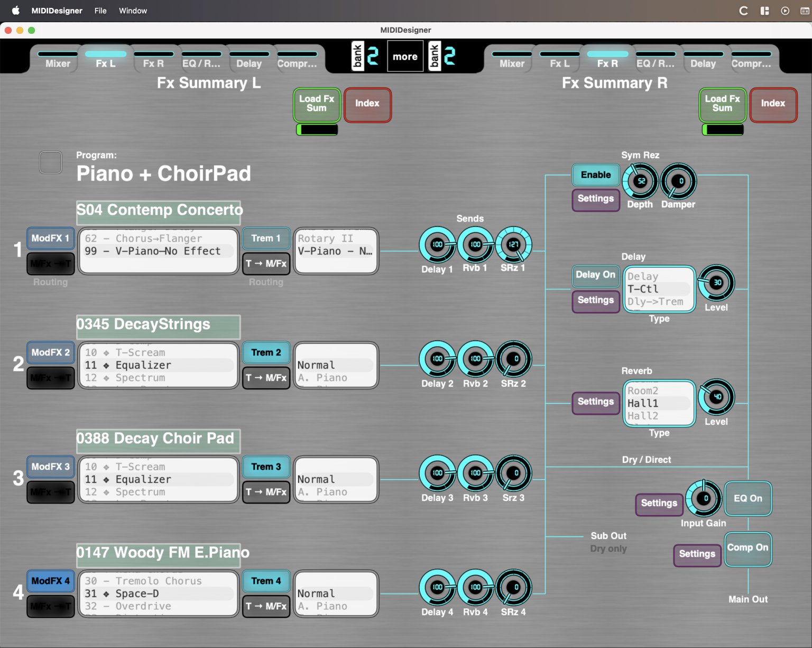This screenshot has width=812, height=648.
Task: Click the Rvb 3 send knob
Action: pyautogui.click(x=475, y=473)
